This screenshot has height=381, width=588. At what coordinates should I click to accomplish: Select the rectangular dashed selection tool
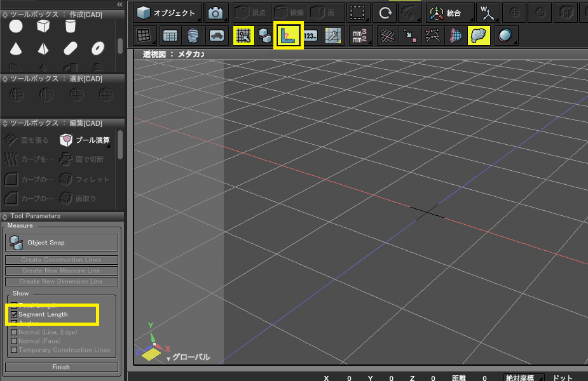357,13
